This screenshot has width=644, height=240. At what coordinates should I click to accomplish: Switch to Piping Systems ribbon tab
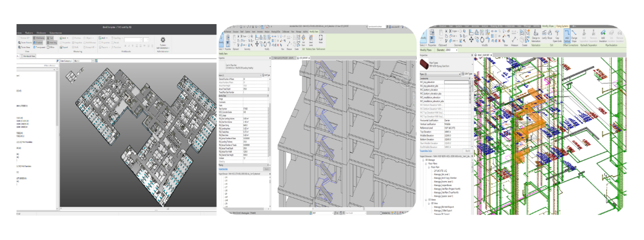coord(563,26)
